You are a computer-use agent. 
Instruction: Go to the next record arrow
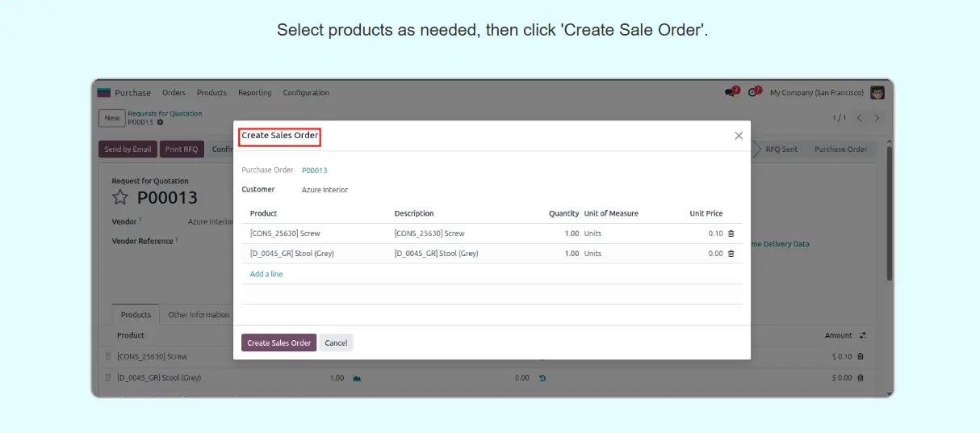click(x=877, y=118)
